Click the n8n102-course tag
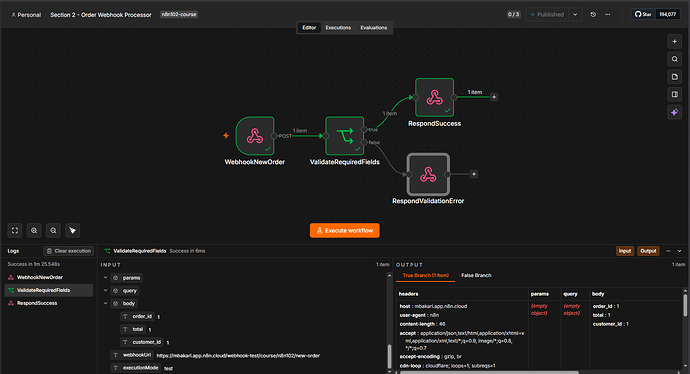Viewport: 690px width, 374px height. point(179,15)
